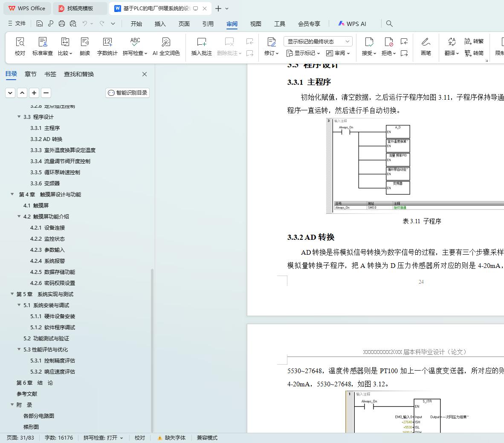Click the 接受 accept changes icon
504x443 pixels.
(x=369, y=46)
